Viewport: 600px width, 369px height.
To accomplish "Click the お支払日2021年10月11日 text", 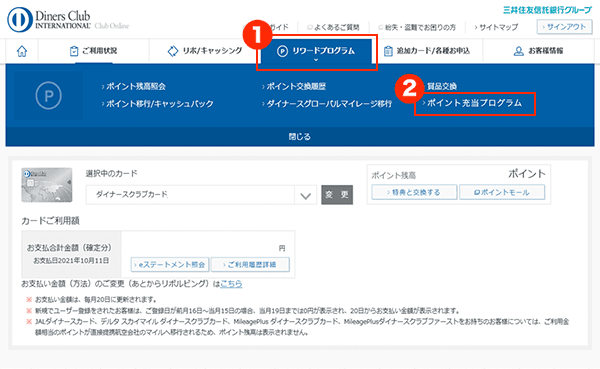I will [71, 261].
